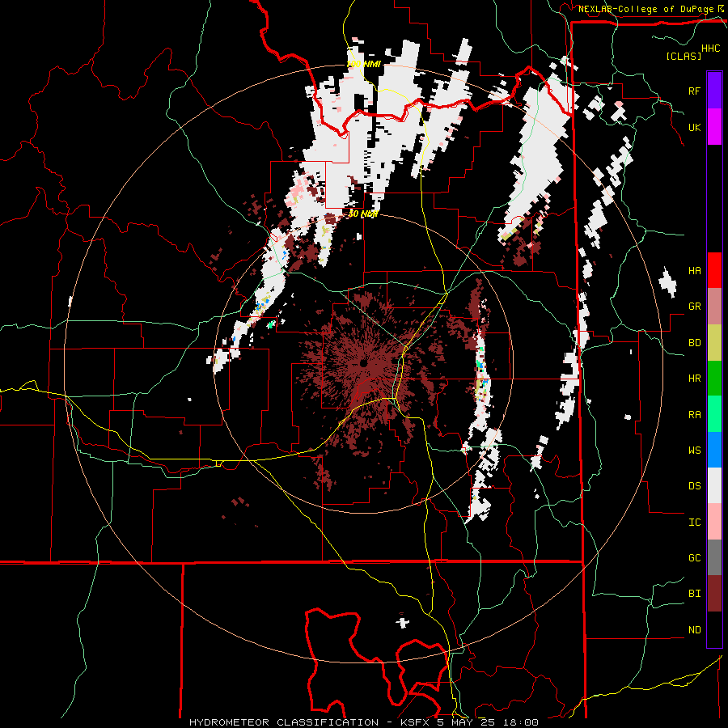The width and height of the screenshot is (728, 728).
Task: Click the WS legend label
Action: [694, 450]
